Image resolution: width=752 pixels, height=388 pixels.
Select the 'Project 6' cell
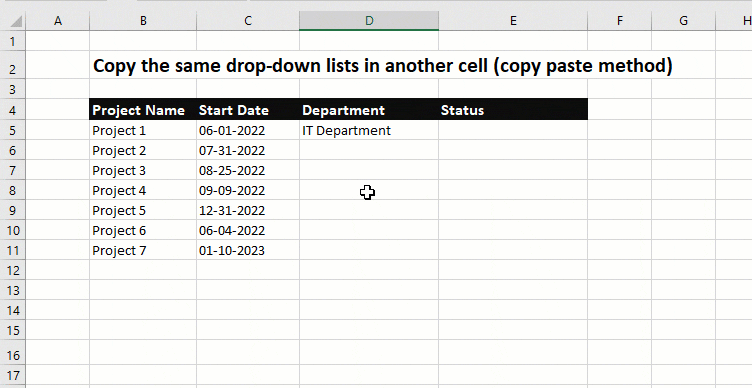point(143,231)
